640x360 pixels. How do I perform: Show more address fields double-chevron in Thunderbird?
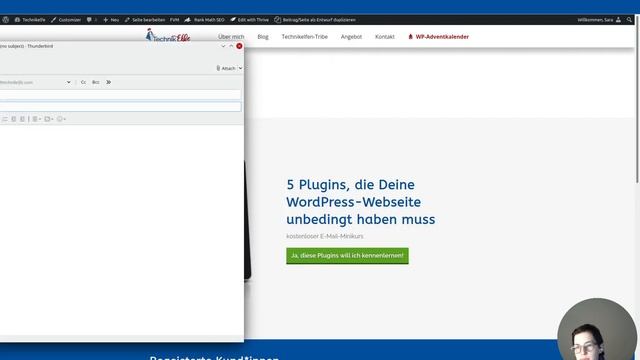(x=109, y=82)
